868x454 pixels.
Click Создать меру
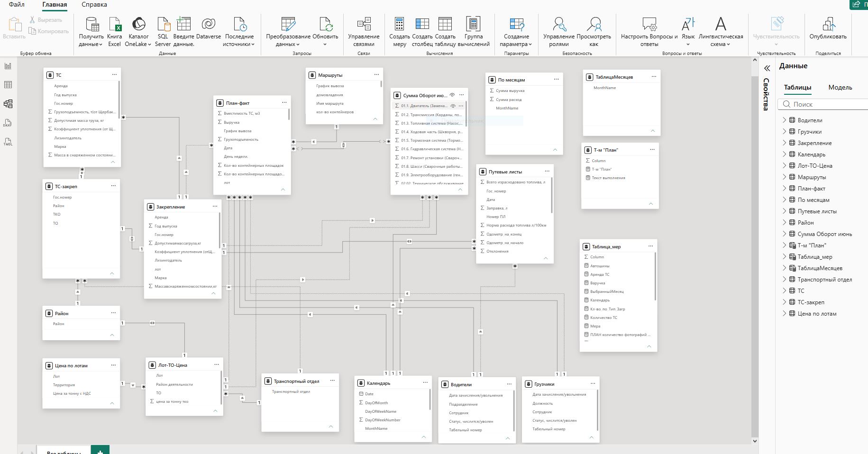tap(400, 32)
